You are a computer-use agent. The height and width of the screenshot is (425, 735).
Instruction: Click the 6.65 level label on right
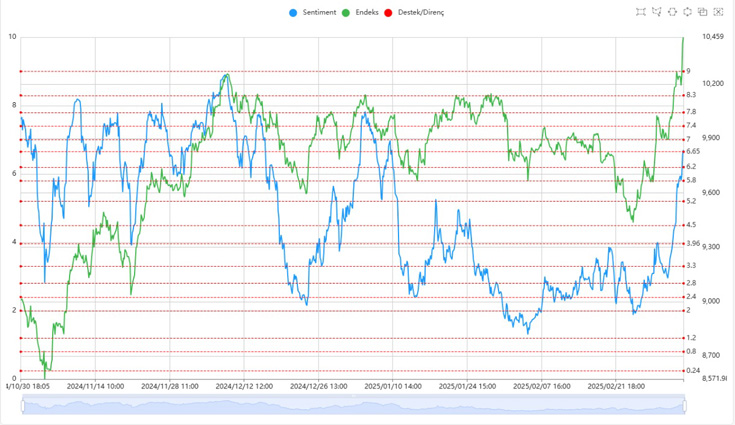[x=693, y=152]
